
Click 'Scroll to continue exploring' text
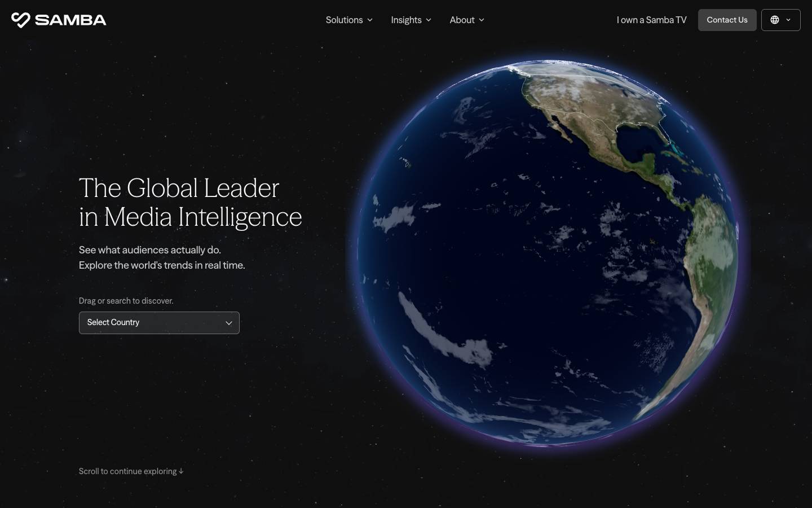click(131, 471)
